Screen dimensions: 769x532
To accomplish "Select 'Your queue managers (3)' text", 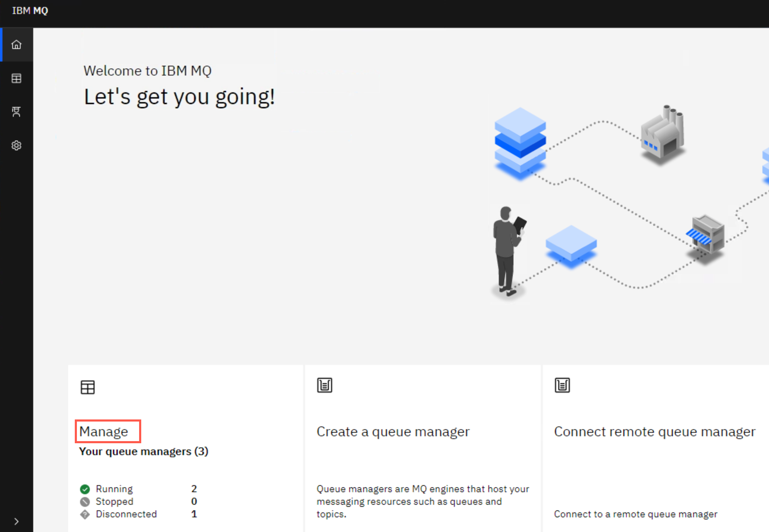I will pos(144,451).
